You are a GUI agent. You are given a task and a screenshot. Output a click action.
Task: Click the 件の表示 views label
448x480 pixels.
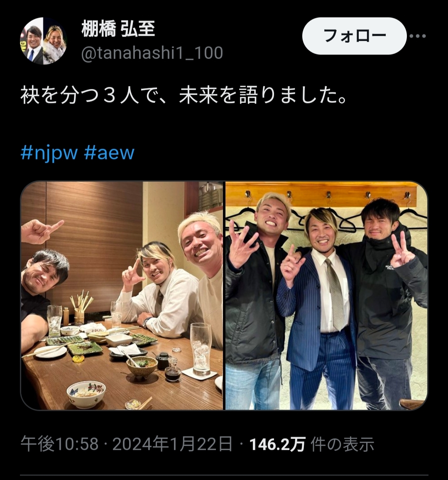342,444
